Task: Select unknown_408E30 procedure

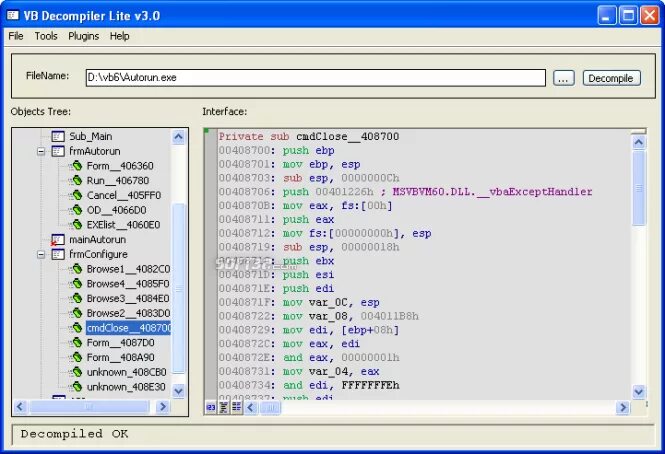Action: (x=126, y=387)
